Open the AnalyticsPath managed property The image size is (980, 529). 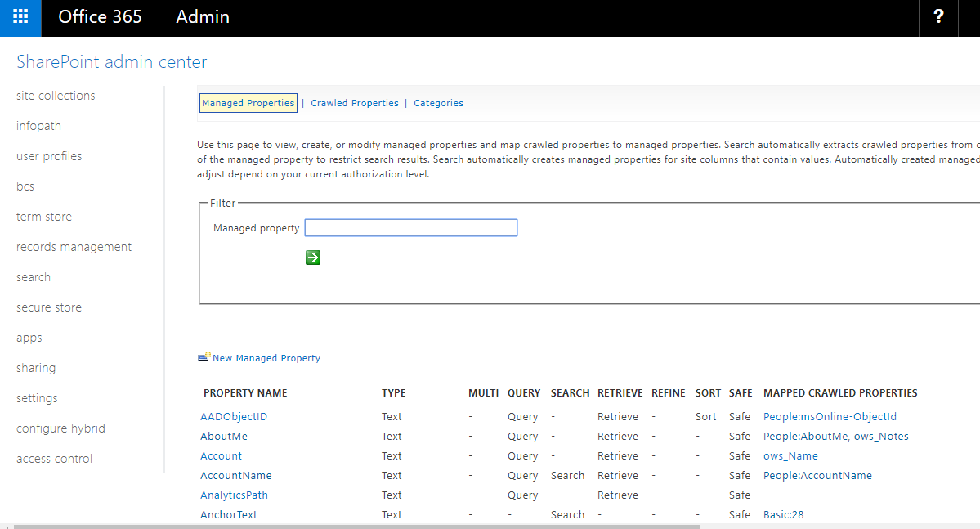[234, 495]
